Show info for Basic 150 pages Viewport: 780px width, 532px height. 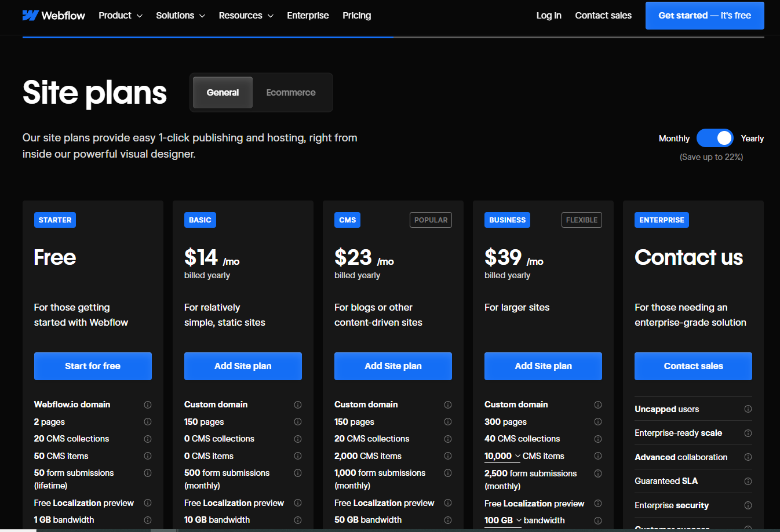[x=298, y=421]
